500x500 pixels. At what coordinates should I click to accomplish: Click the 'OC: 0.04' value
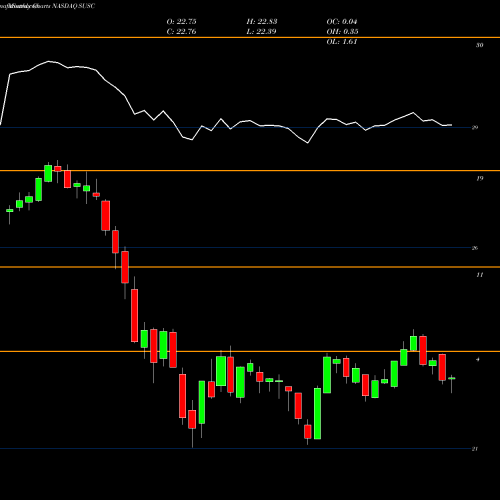click(342, 22)
